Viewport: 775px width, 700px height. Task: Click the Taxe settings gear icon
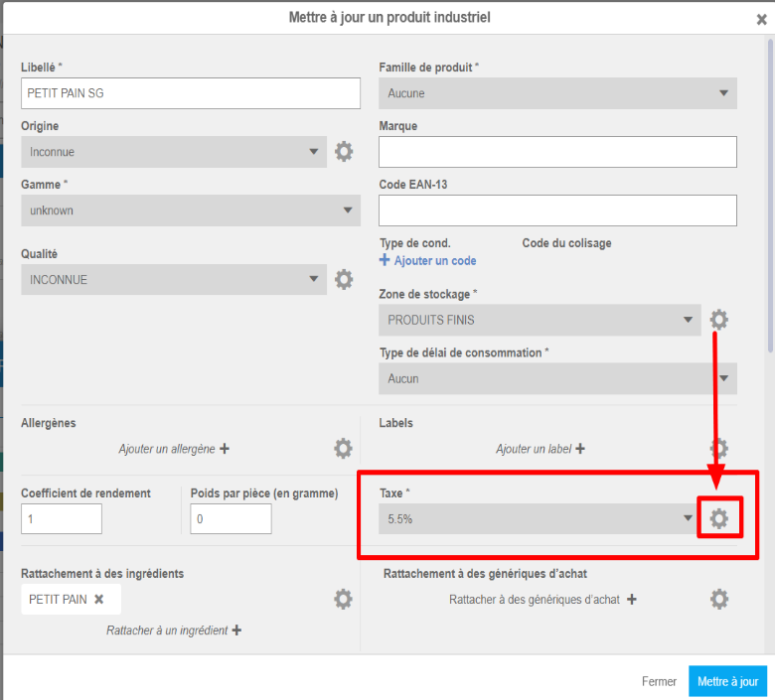(x=719, y=518)
